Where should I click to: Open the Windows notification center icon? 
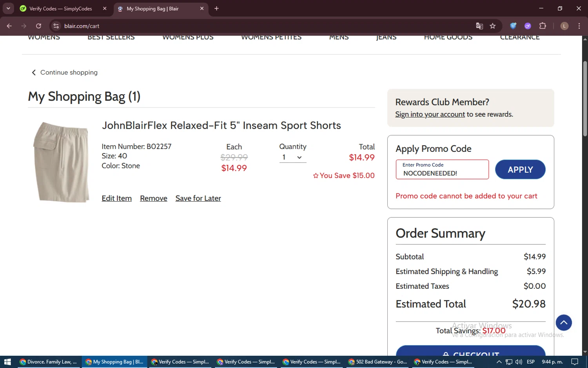[x=575, y=362]
